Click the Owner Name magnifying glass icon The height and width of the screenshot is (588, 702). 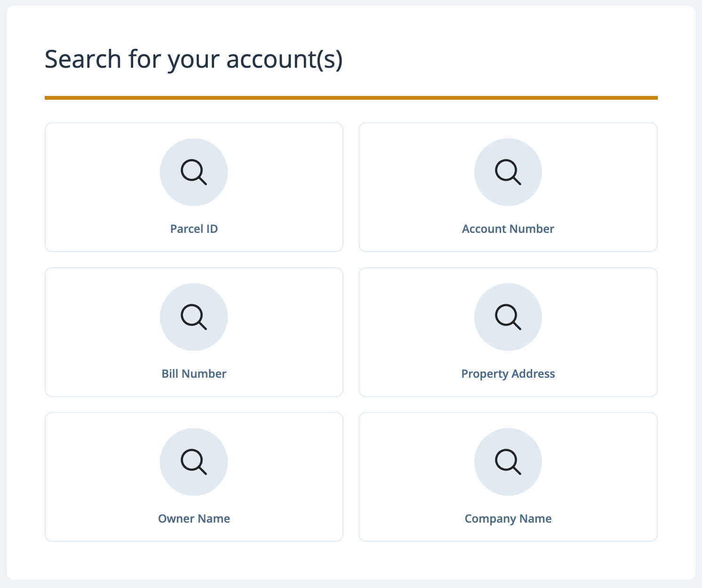coord(194,462)
